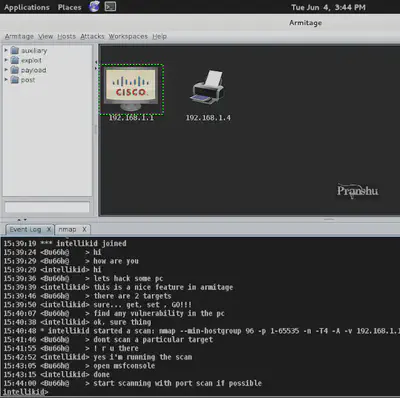This screenshot has height=398, width=400.
Task: Switch to the nmap tab
Action: coord(67,229)
